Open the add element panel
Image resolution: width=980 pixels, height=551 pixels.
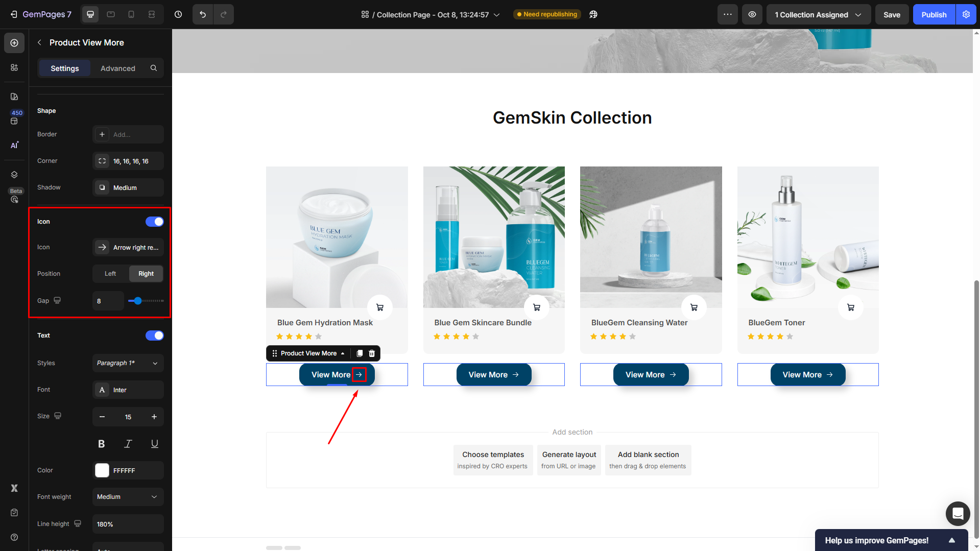[14, 43]
